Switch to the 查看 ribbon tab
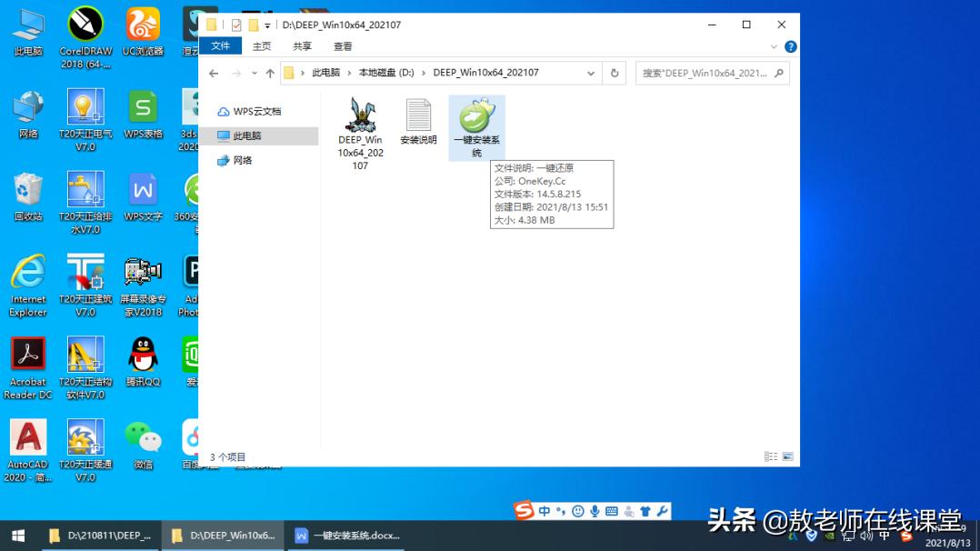The width and height of the screenshot is (980, 551). [x=343, y=45]
